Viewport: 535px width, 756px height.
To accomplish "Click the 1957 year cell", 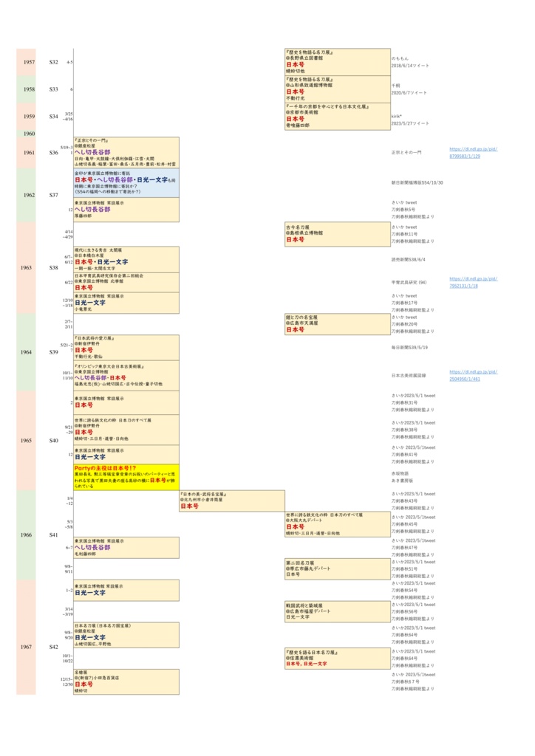I will click(x=26, y=62).
